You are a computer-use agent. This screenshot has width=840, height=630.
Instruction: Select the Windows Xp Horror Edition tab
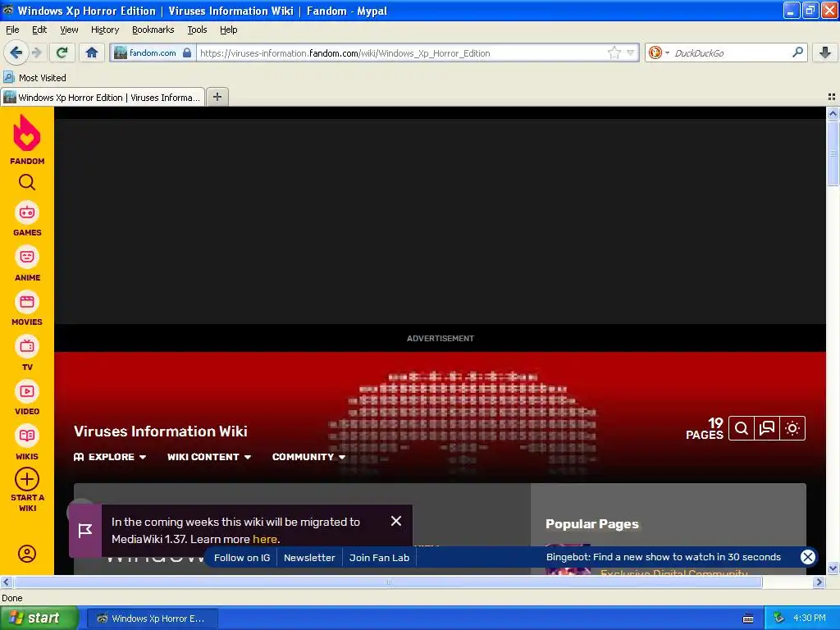pos(103,97)
